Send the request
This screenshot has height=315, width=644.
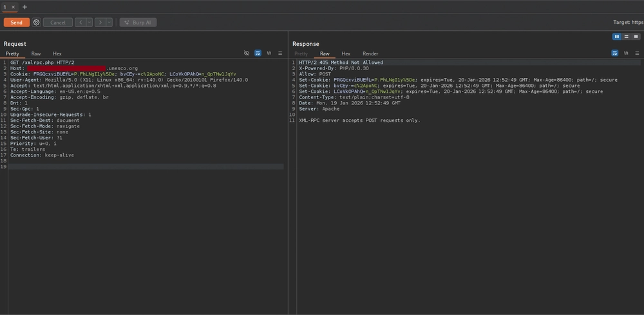click(x=17, y=23)
